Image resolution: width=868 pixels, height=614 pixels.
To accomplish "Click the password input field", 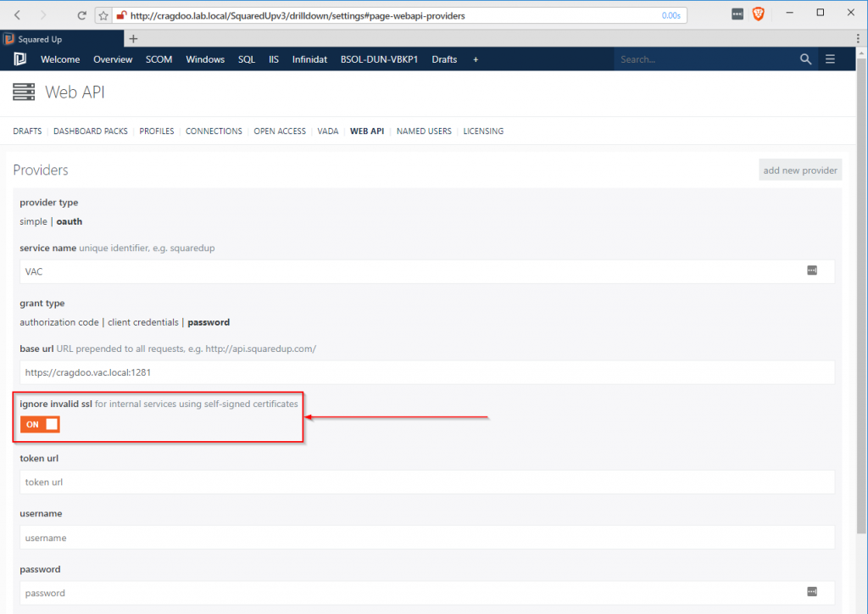I will click(427, 593).
